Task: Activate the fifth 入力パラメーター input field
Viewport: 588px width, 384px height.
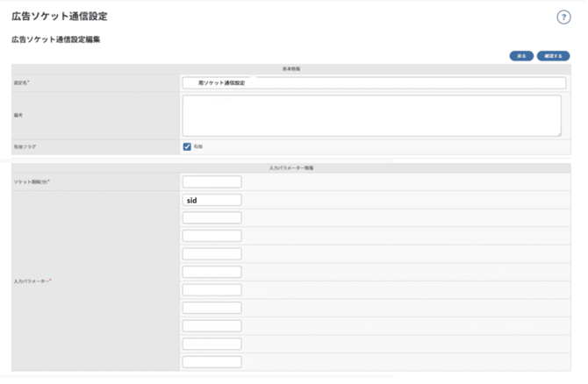Action: click(x=212, y=272)
